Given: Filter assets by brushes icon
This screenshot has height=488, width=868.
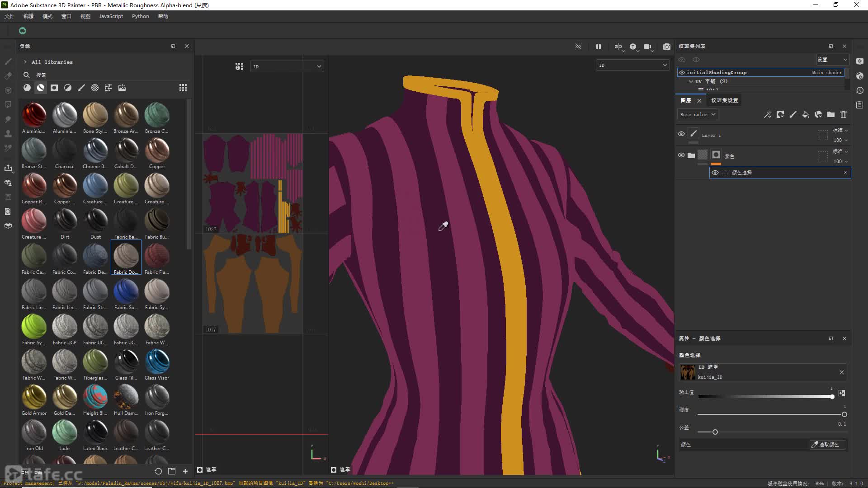Looking at the screenshot, I should [81, 88].
